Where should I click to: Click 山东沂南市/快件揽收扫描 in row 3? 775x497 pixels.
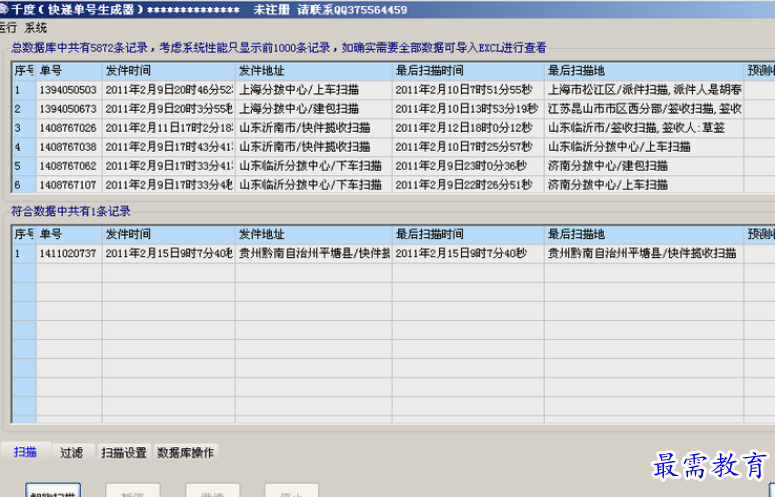[x=313, y=128]
